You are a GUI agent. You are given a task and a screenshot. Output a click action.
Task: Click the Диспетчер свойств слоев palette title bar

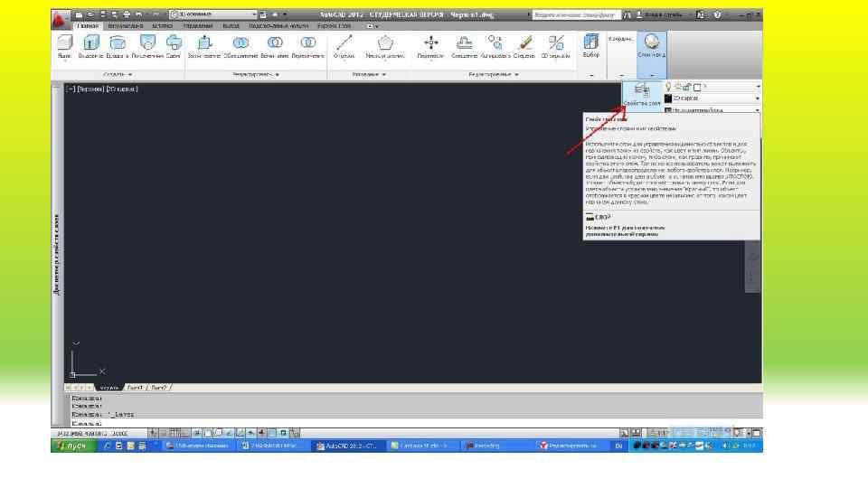56,255
